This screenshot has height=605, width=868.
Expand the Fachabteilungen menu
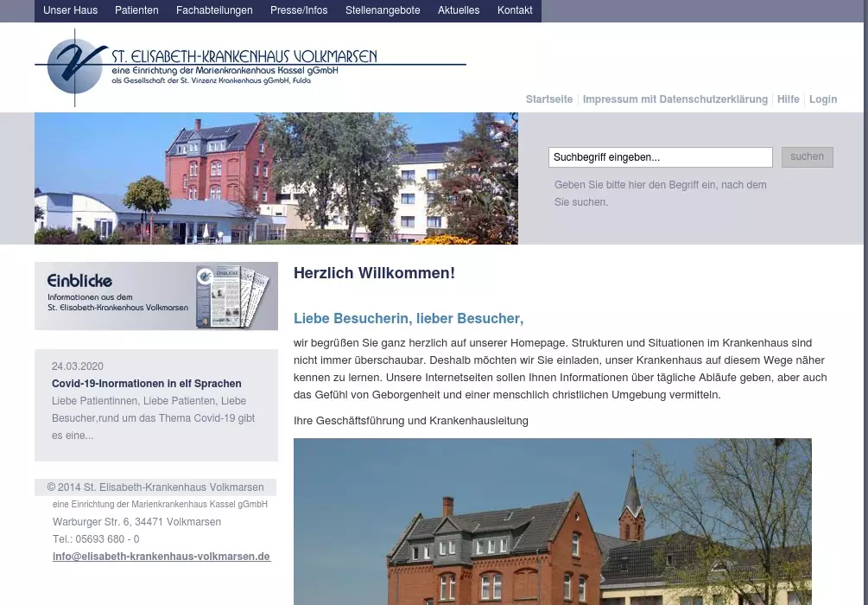pos(214,10)
